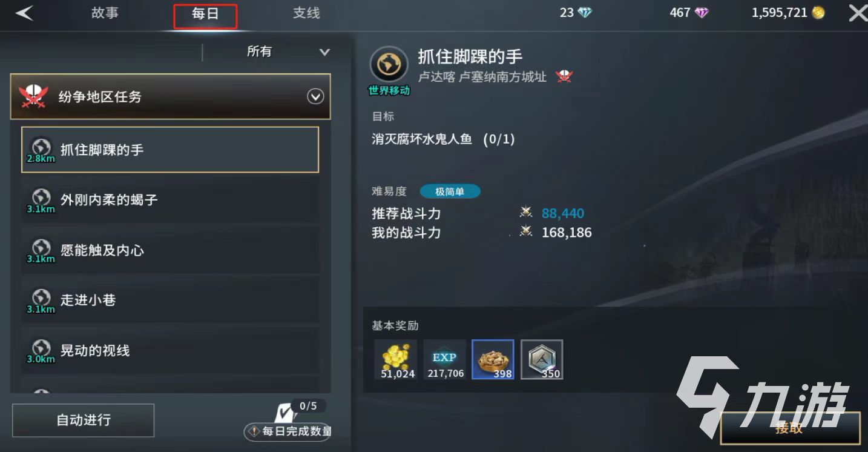The width and height of the screenshot is (868, 452).
Task: Collapse the 纷争地区任务 category
Action: tap(315, 96)
